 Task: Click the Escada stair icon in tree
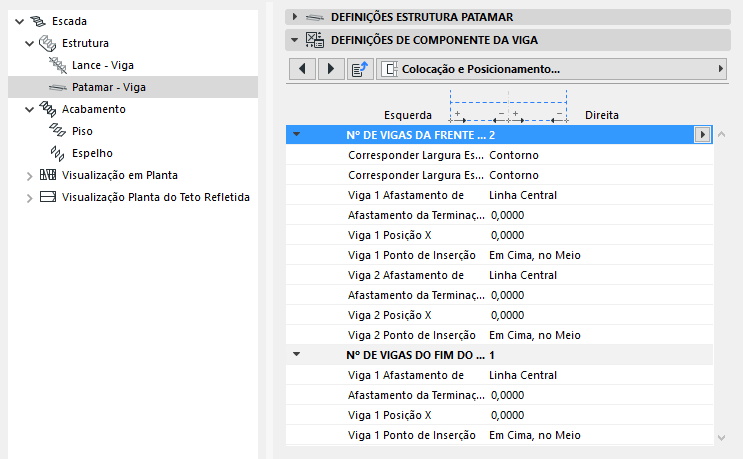pos(37,21)
